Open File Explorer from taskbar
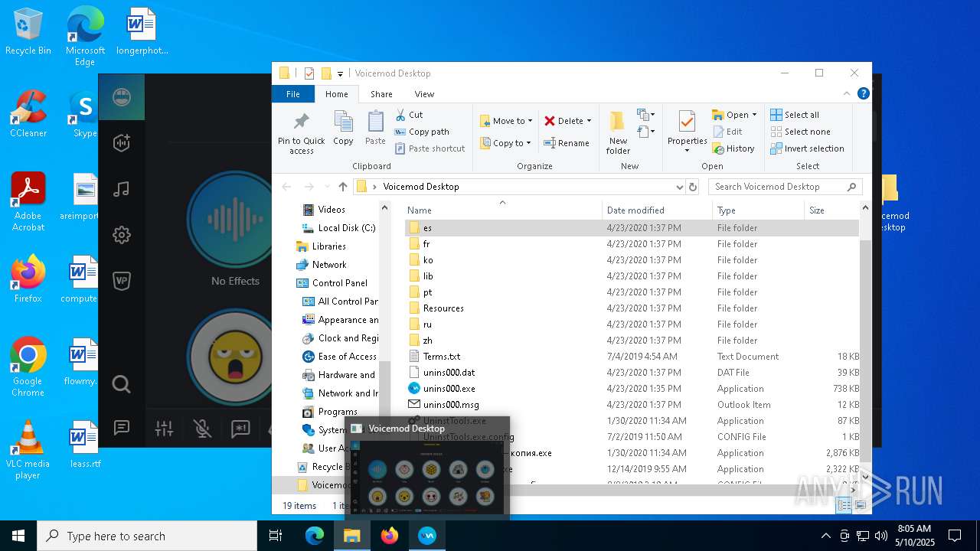This screenshot has width=980, height=551. pos(351,536)
